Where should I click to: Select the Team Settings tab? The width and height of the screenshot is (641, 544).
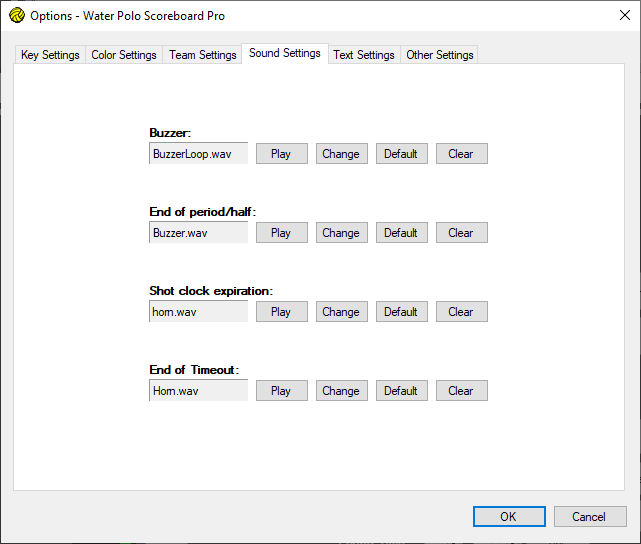pyautogui.click(x=203, y=55)
